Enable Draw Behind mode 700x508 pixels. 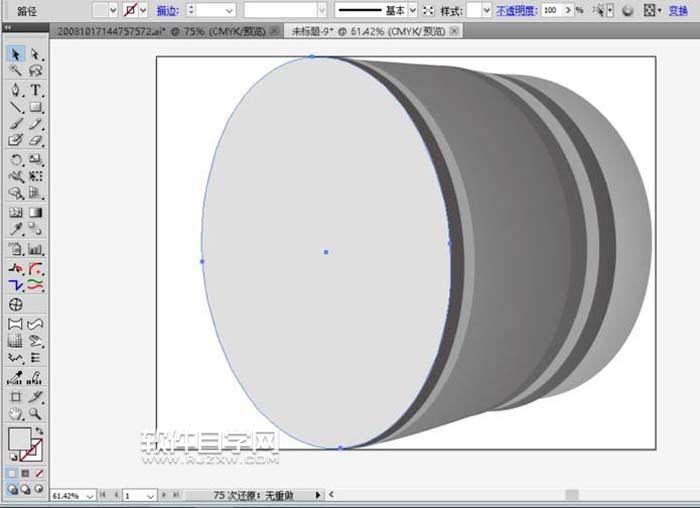[25, 489]
